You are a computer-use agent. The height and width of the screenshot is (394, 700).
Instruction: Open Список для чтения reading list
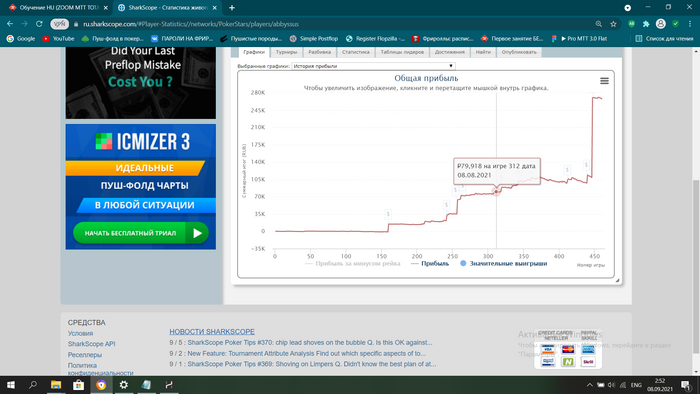click(x=664, y=39)
